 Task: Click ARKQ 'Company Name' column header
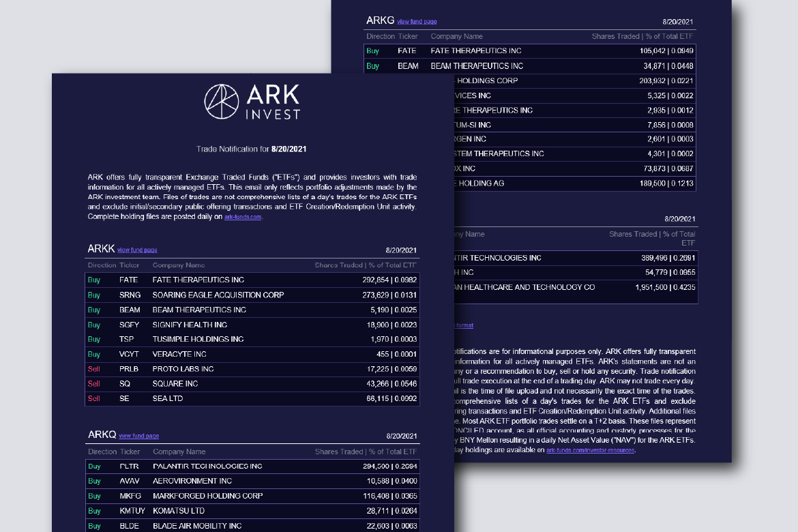click(179, 452)
